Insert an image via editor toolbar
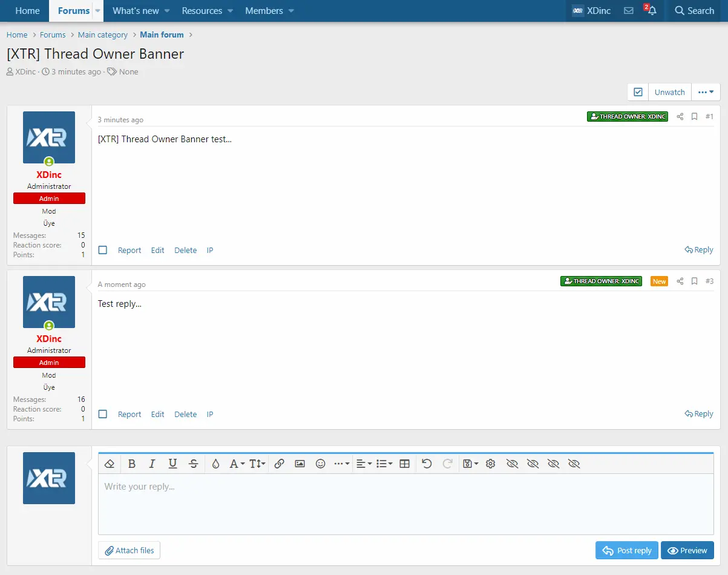 [300, 464]
